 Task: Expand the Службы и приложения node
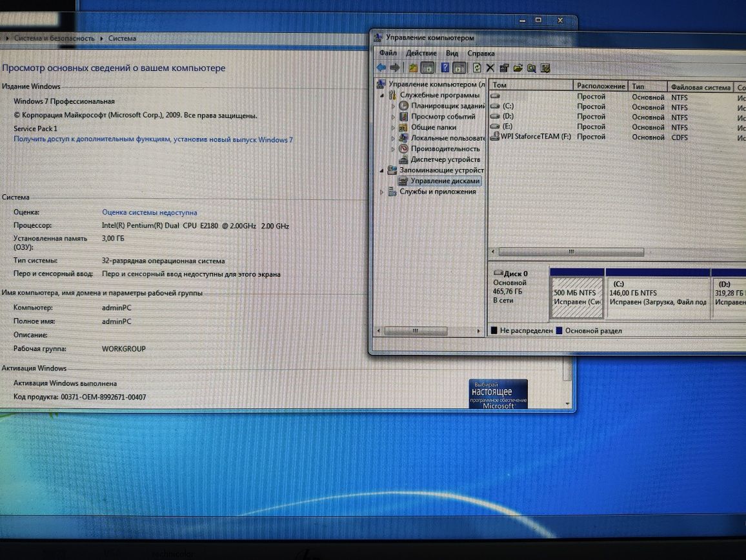point(381,192)
